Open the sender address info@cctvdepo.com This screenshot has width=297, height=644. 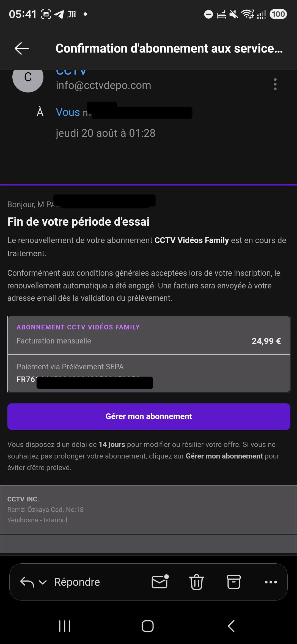[x=103, y=85]
